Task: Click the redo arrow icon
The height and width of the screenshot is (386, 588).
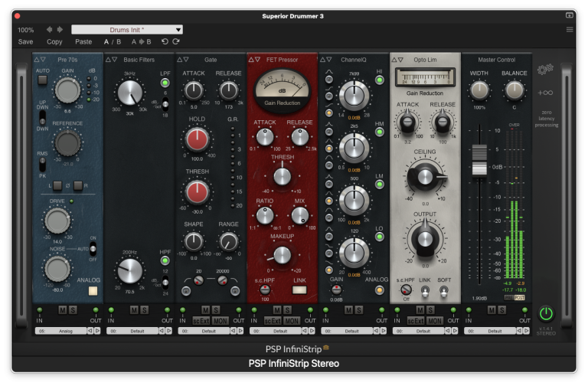Action: pos(176,41)
